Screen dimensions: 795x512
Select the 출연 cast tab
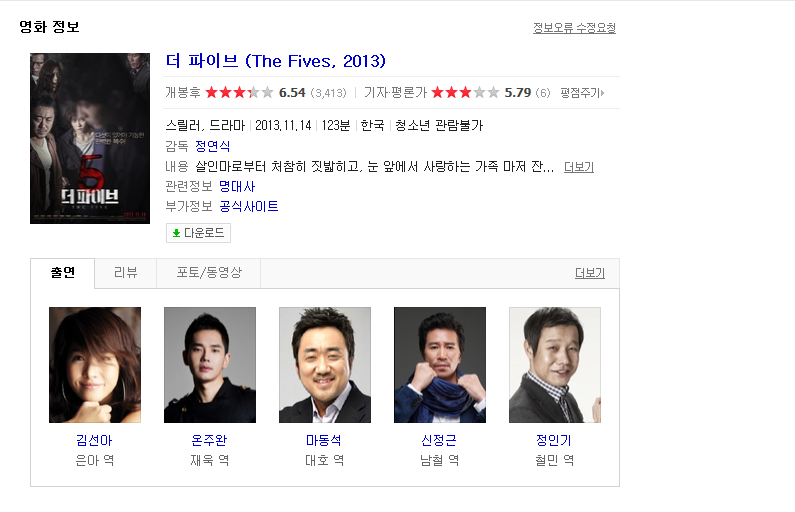pos(63,273)
